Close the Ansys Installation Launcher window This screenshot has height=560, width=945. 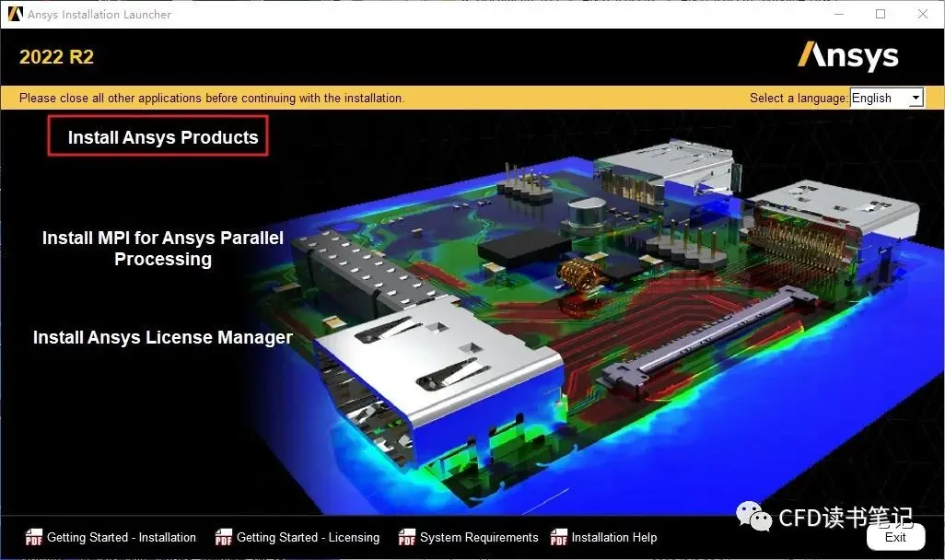pos(923,14)
